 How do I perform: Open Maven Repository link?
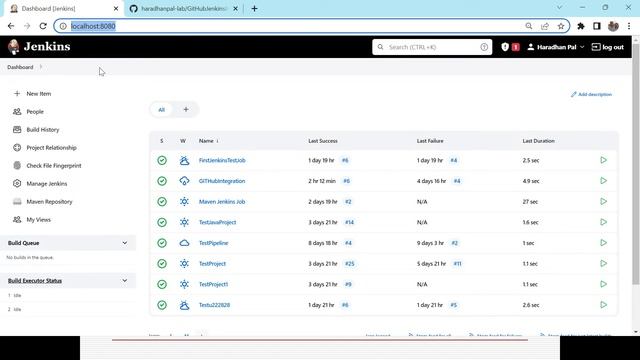coord(49,202)
